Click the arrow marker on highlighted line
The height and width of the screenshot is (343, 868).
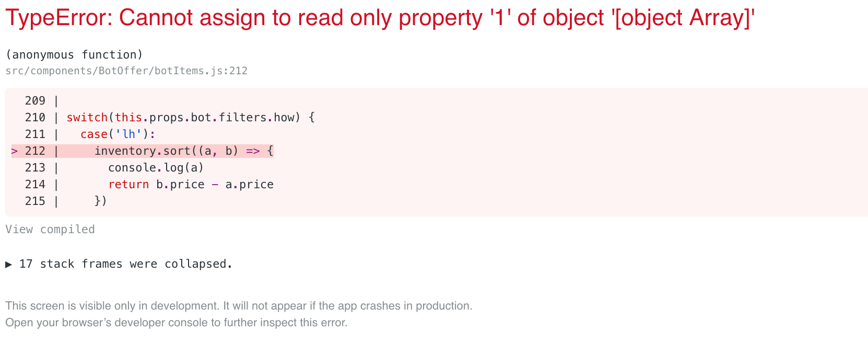point(15,151)
